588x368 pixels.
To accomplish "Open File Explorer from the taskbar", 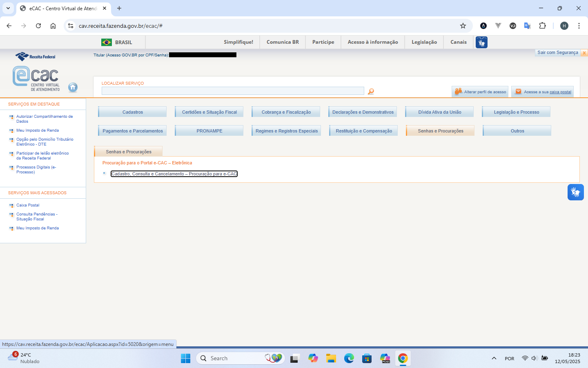I will click(x=331, y=359).
